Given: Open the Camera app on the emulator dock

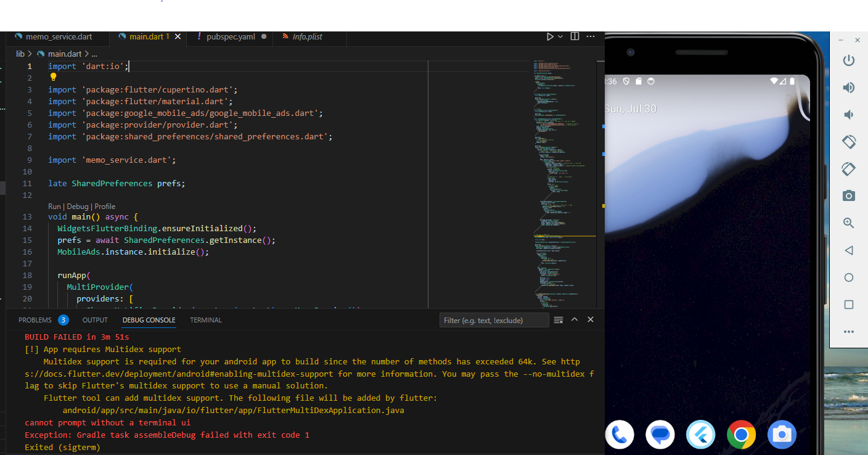Looking at the screenshot, I should click(x=782, y=435).
